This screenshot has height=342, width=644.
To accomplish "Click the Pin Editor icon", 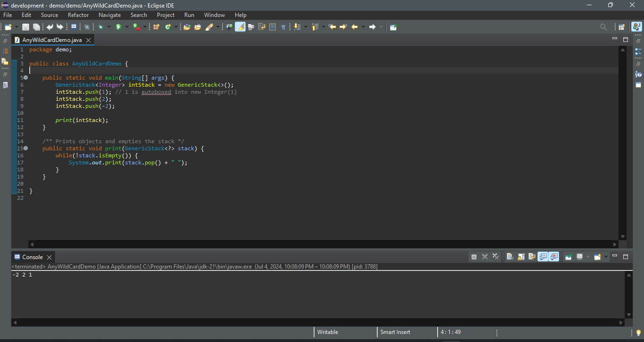I will pos(393,27).
